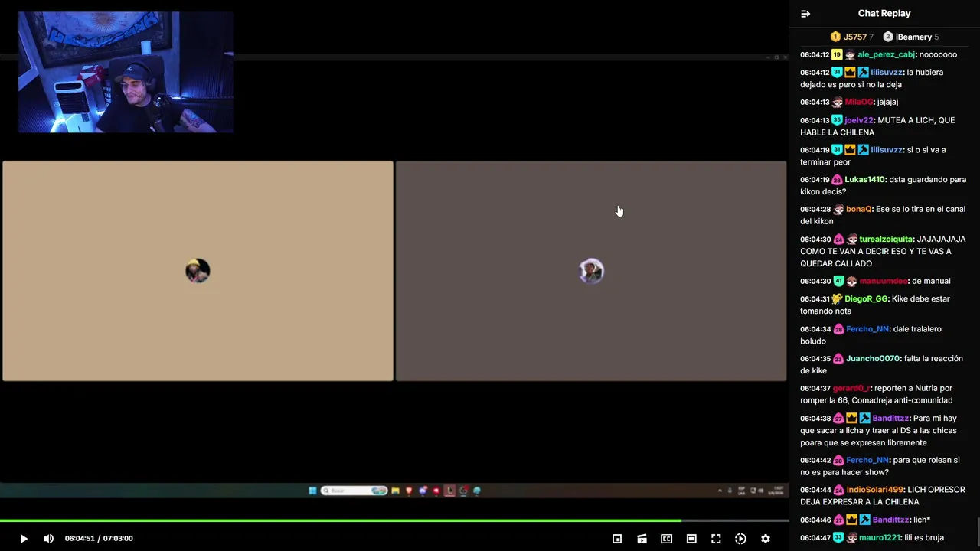Open Windows Start button in streamed taskbar
980x551 pixels.
point(312,491)
